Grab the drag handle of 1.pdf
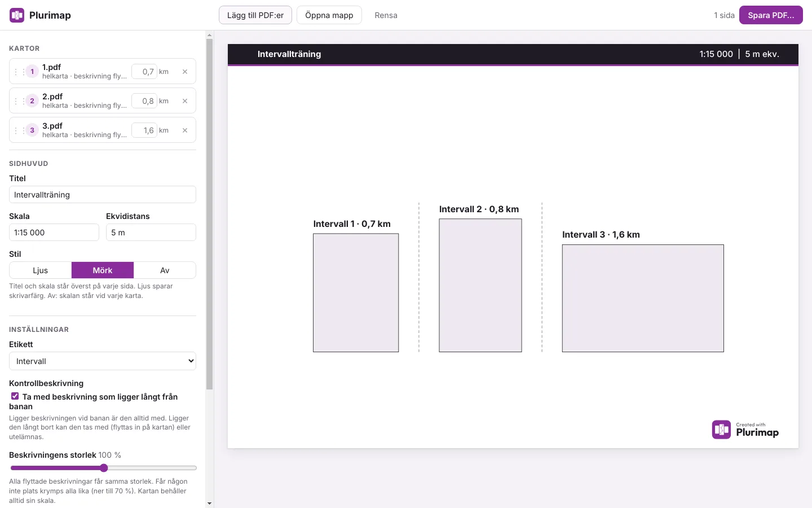Viewport: 812px width, 508px height. [20, 72]
